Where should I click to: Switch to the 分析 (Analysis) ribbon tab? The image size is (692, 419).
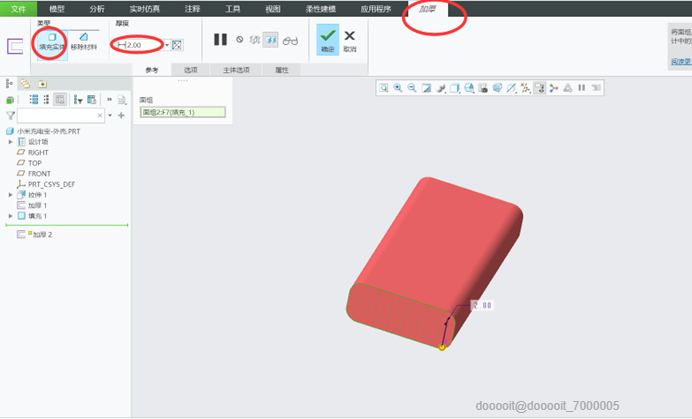pyautogui.click(x=97, y=9)
